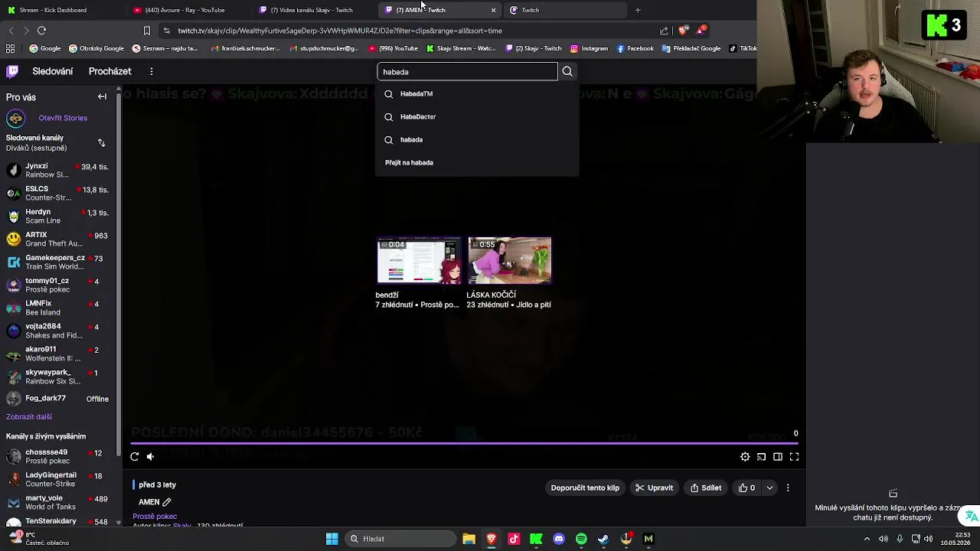This screenshot has height=551, width=980.
Task: Click the browser share page icon
Action: (x=664, y=31)
